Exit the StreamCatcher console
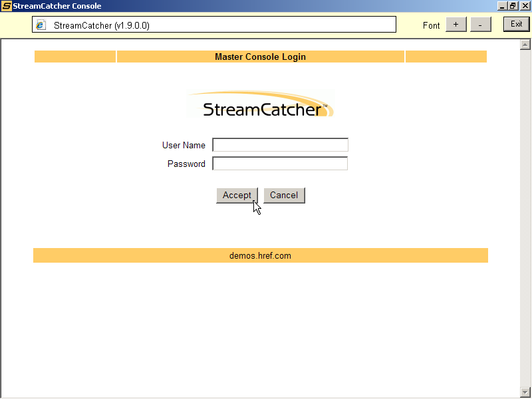Viewport: 532px width, 399px height. (517, 24)
